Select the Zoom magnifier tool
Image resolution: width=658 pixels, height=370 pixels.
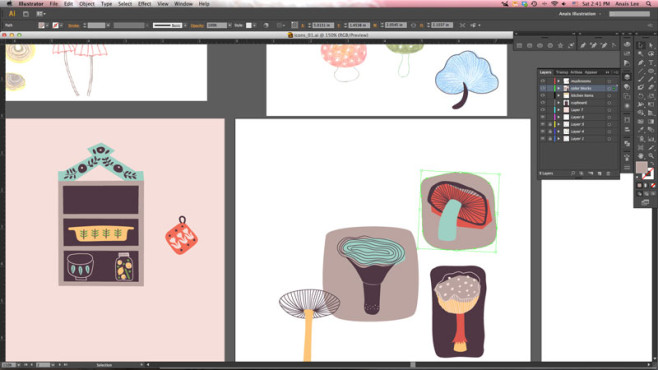click(651, 156)
